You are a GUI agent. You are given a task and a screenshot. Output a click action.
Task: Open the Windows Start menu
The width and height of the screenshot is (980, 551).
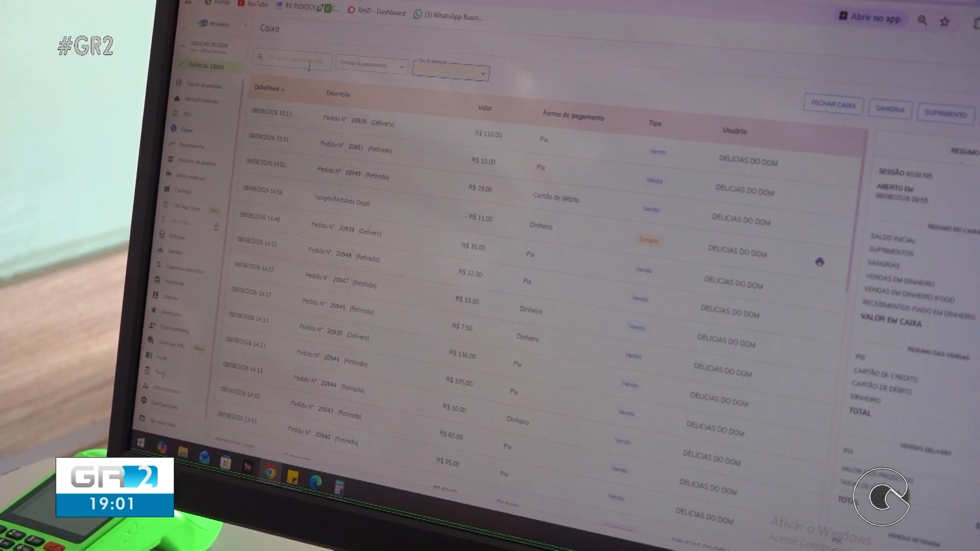pyautogui.click(x=141, y=442)
